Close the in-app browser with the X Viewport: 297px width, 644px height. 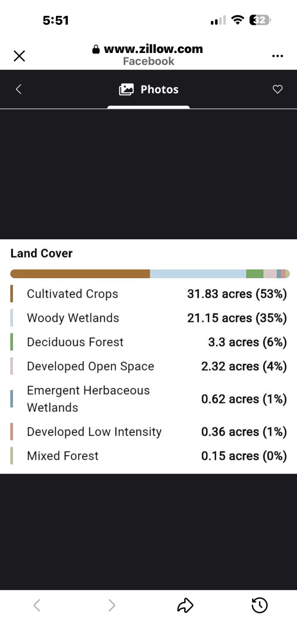[19, 56]
